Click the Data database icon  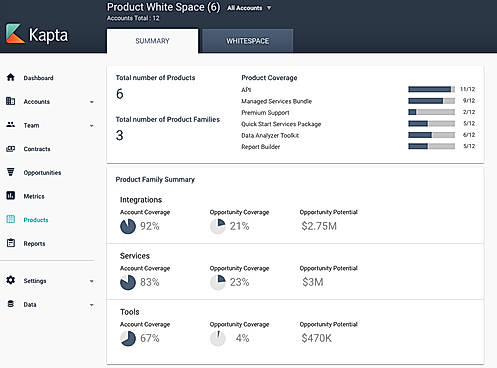(x=11, y=304)
